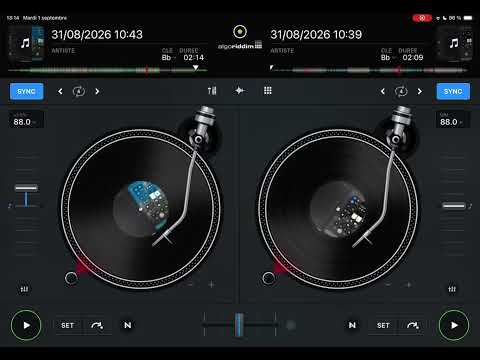
Task: Show the waveform view
Action: (x=240, y=91)
